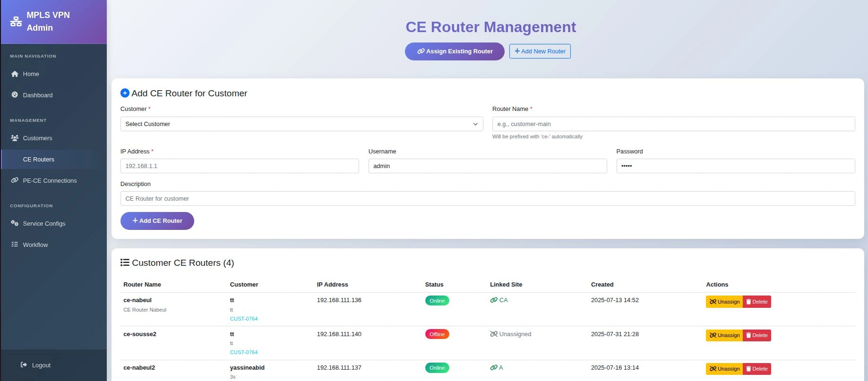Delete the ce-sousse2 router
Viewport: 868px width, 381px height.
757,335
